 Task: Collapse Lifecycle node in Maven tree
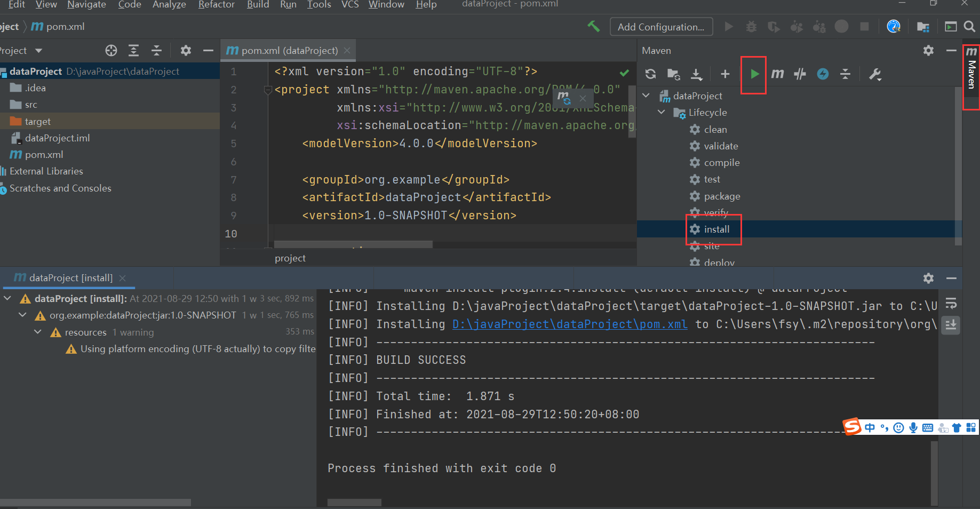pyautogui.click(x=662, y=112)
